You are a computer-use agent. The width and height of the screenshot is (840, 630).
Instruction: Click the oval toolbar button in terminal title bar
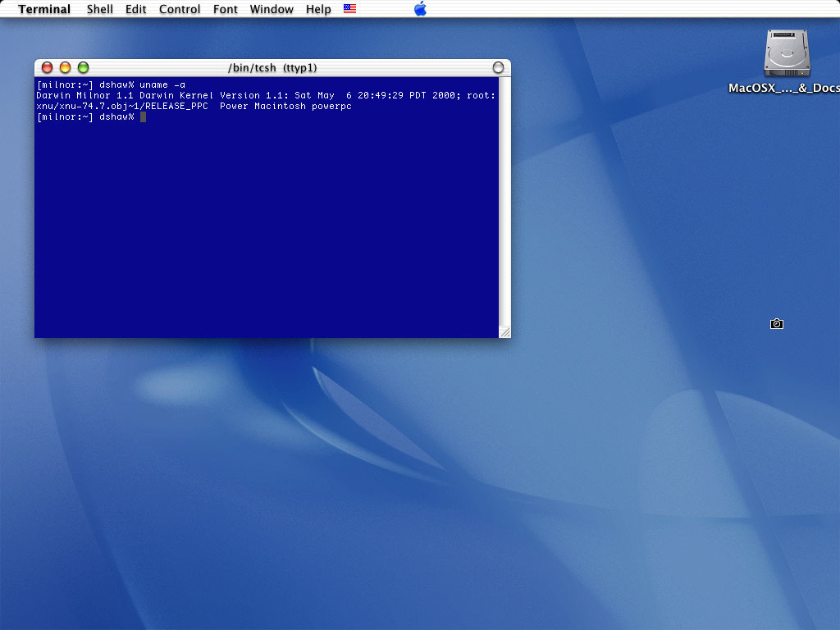point(498,67)
